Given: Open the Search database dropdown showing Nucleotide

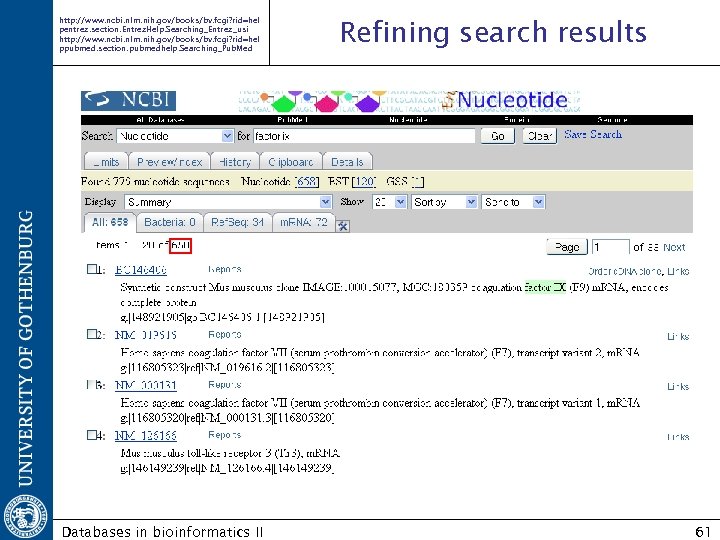Looking at the screenshot, I should [x=175, y=136].
